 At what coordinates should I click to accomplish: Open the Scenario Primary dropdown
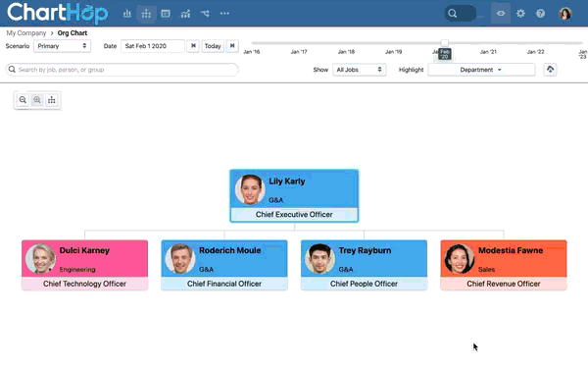[x=62, y=46]
